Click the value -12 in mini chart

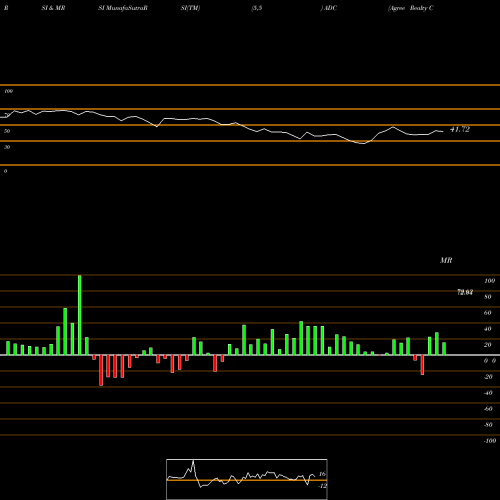pyautogui.click(x=322, y=486)
